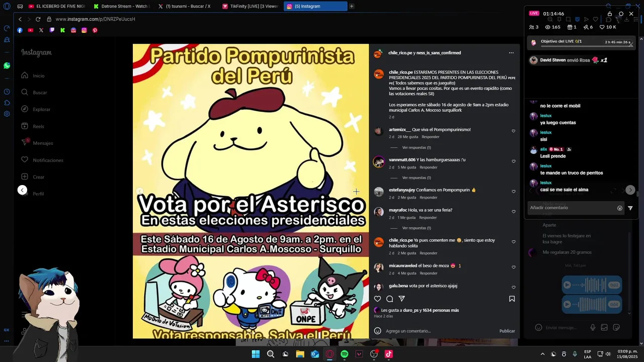Open Mensajes with its notification badge

pos(37,143)
